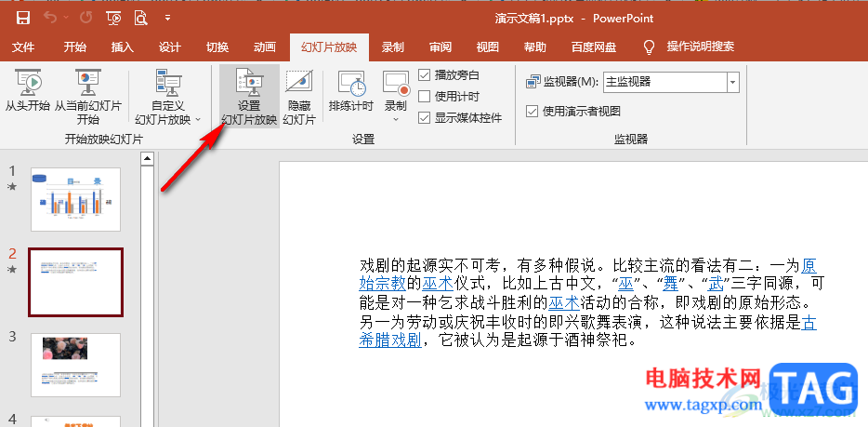This screenshot has width=868, height=427.
Task: Toggle the 显示媒体控件 checkbox
Action: point(424,117)
